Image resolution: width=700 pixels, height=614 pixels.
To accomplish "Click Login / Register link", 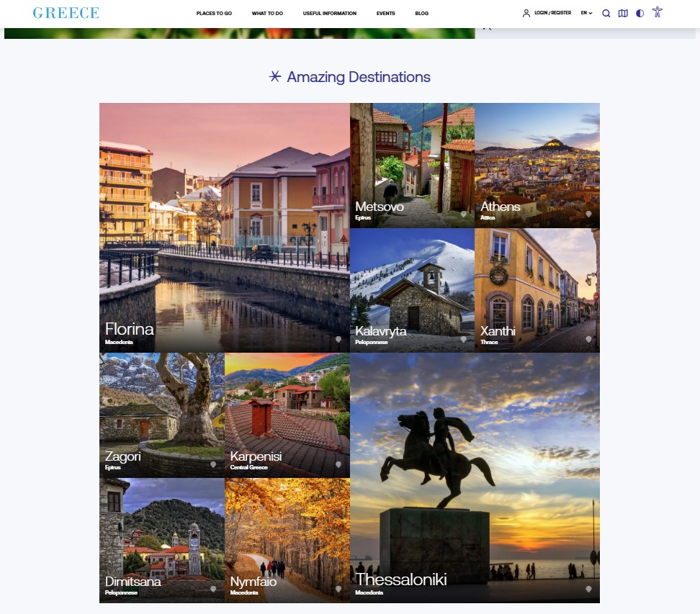I will click(x=552, y=13).
